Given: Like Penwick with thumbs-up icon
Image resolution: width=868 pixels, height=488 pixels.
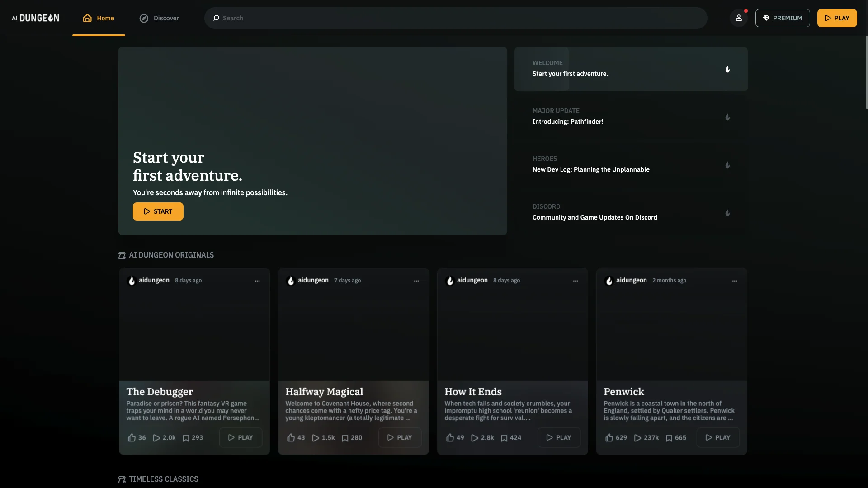Looking at the screenshot, I should [x=609, y=437].
